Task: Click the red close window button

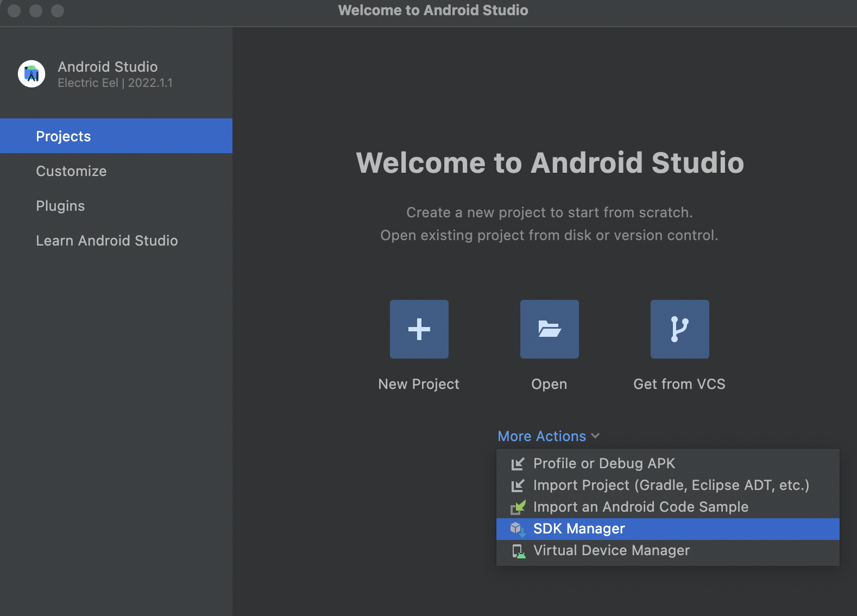Action: coord(14,11)
